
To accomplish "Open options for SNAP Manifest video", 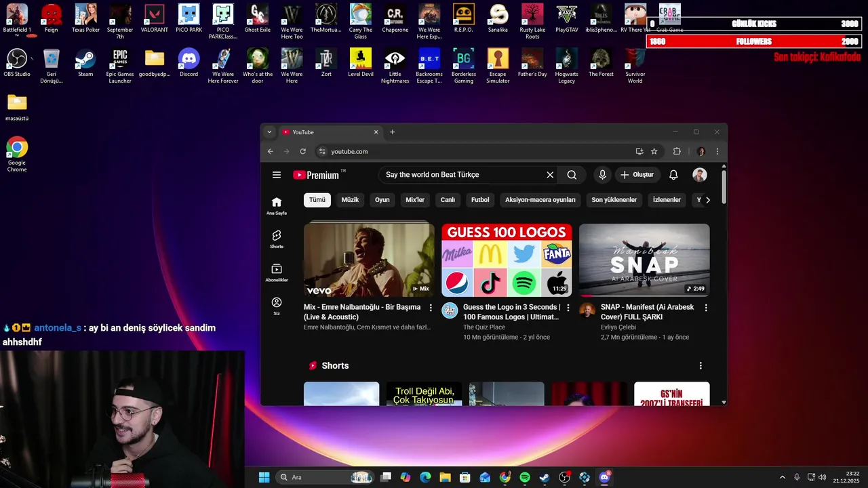I will coord(706,308).
